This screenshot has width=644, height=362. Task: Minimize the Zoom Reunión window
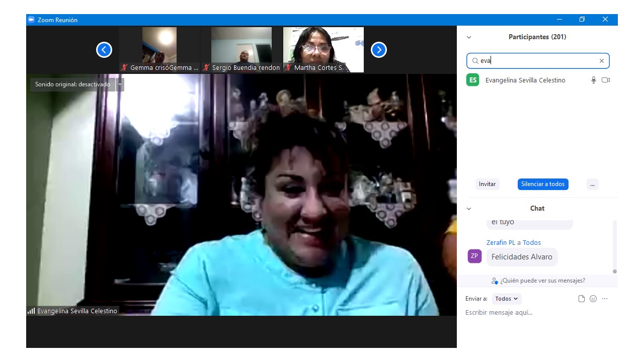[559, 20]
